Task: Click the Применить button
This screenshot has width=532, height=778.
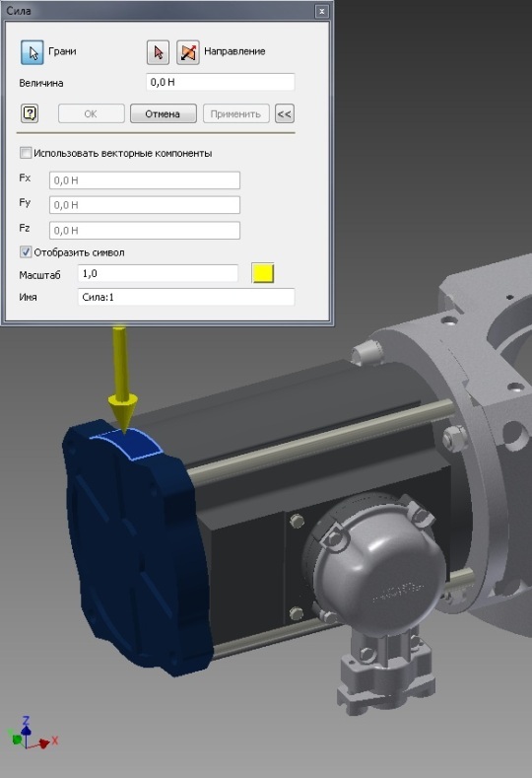Action: (x=236, y=113)
